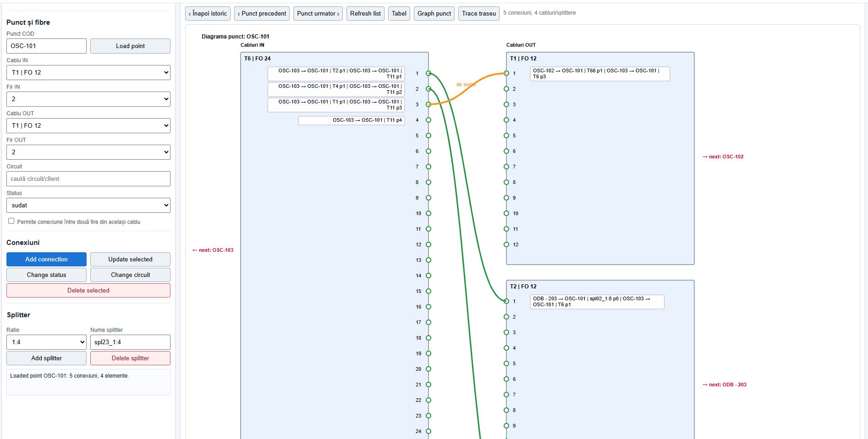This screenshot has width=868, height=439.
Task: Expand the Cablu OUT dropdown
Action: (x=88, y=125)
